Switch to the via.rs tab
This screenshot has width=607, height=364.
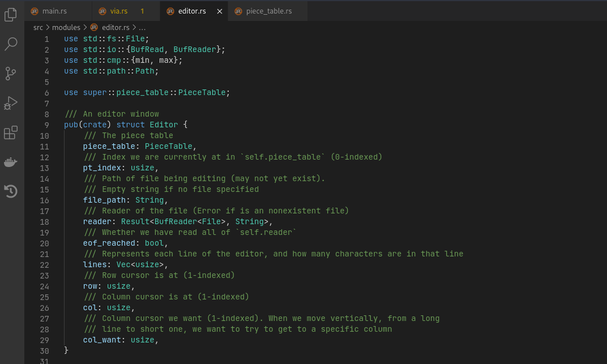(126, 11)
